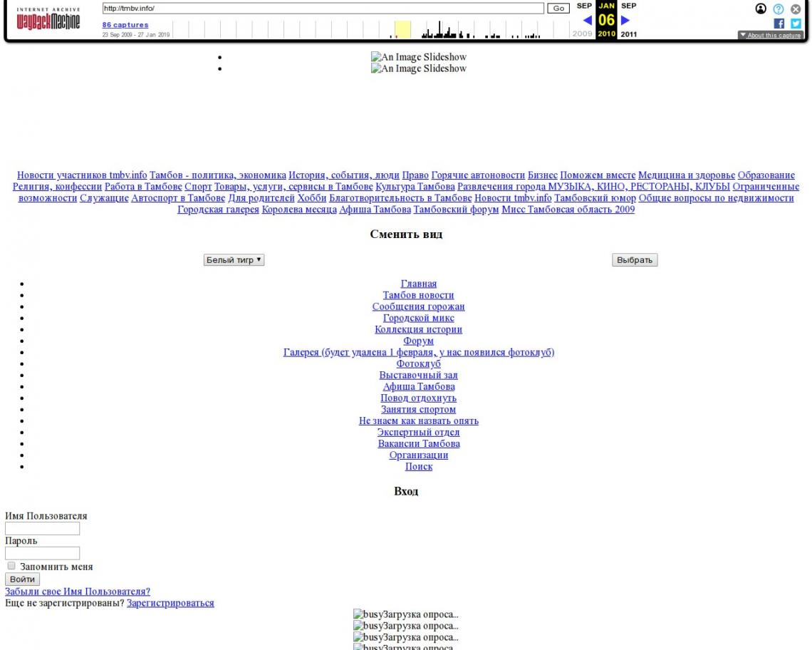This screenshot has height=650, width=812.
Task: Click the Имя Пользователя input field
Action: coord(43,528)
